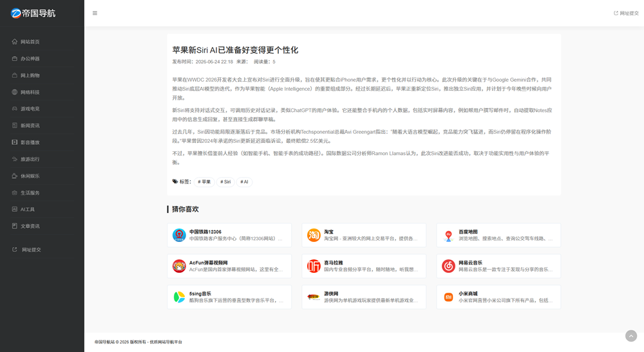Open the 淘宝 title link
Viewport: 644px width, 352px height.
328,232
